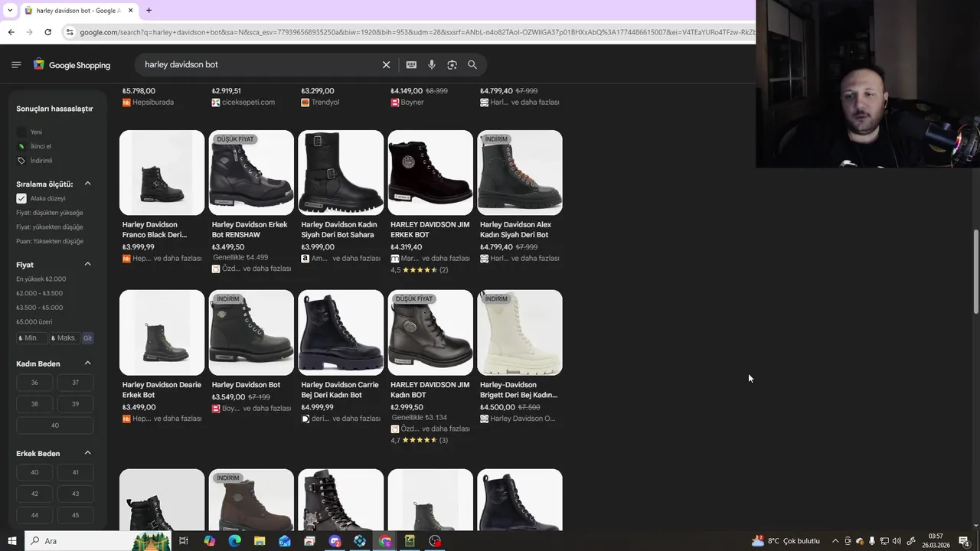Sort by Puan: Yüksekten düşüğe
Viewport: 980px width, 551px height.
click(50, 241)
